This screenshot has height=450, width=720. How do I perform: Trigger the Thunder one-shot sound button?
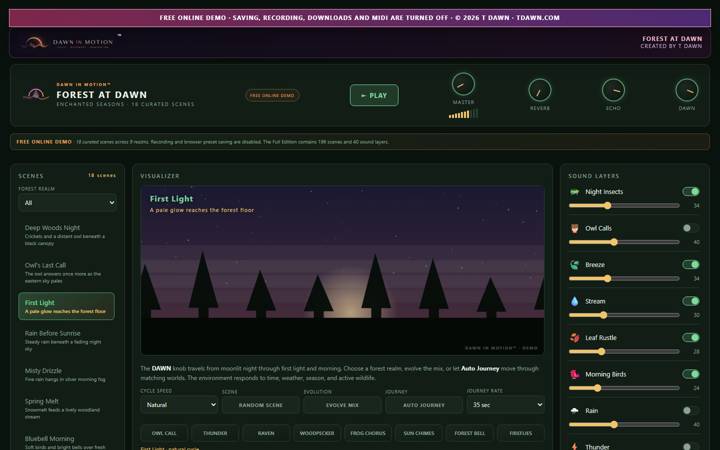pyautogui.click(x=215, y=433)
